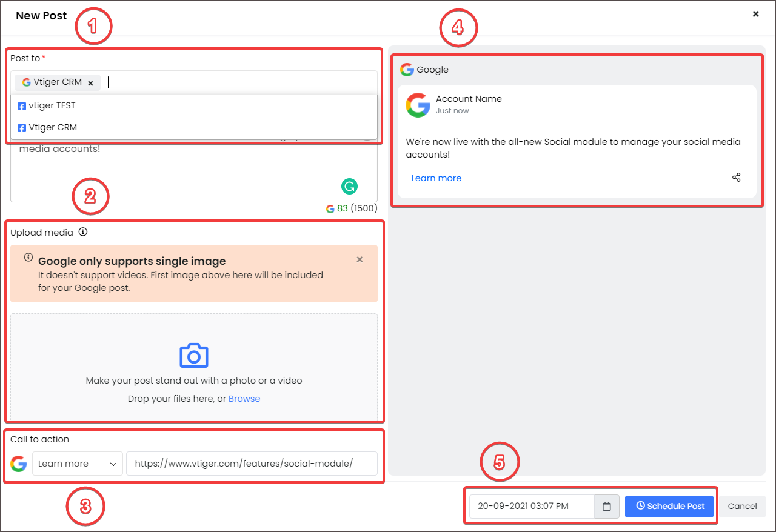The height and width of the screenshot is (532, 776).
Task: Click the Google avatar in preview
Action: tap(418, 105)
